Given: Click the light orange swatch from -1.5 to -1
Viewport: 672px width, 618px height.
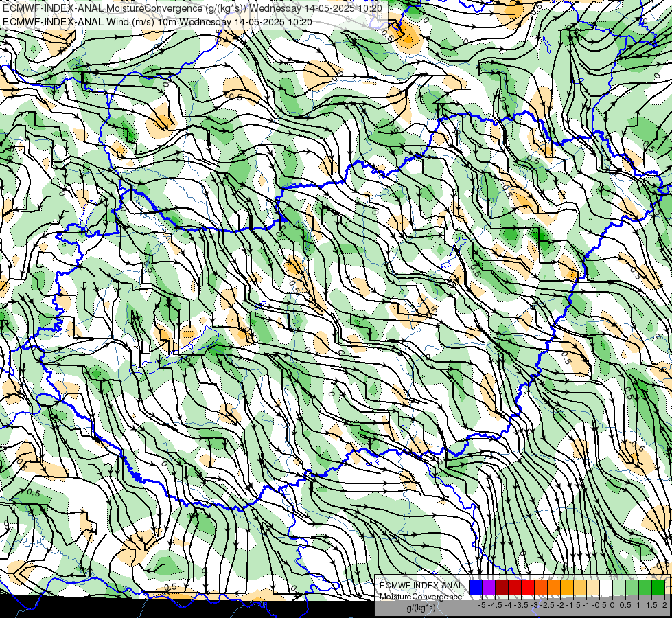Looking at the screenshot, I should pyautogui.click(x=580, y=588).
